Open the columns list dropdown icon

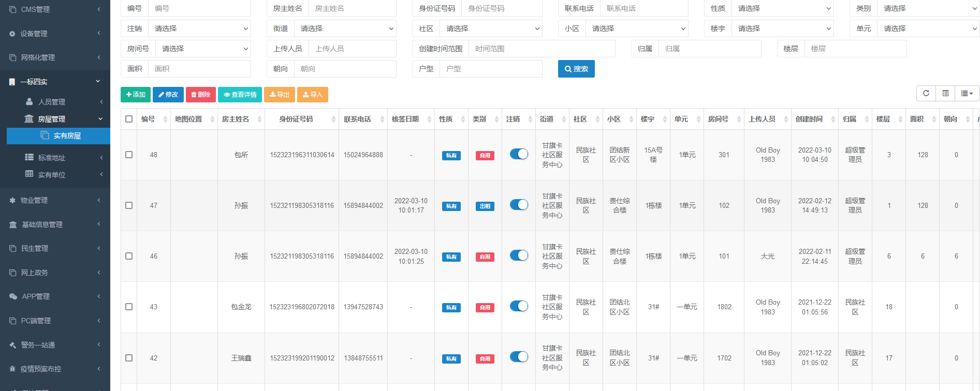[x=967, y=94]
